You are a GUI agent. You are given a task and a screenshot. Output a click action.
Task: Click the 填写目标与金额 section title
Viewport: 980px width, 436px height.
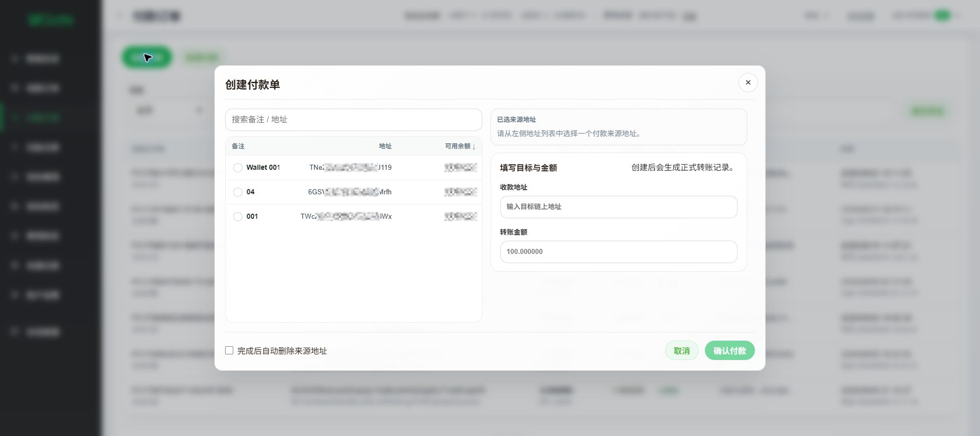pos(528,168)
